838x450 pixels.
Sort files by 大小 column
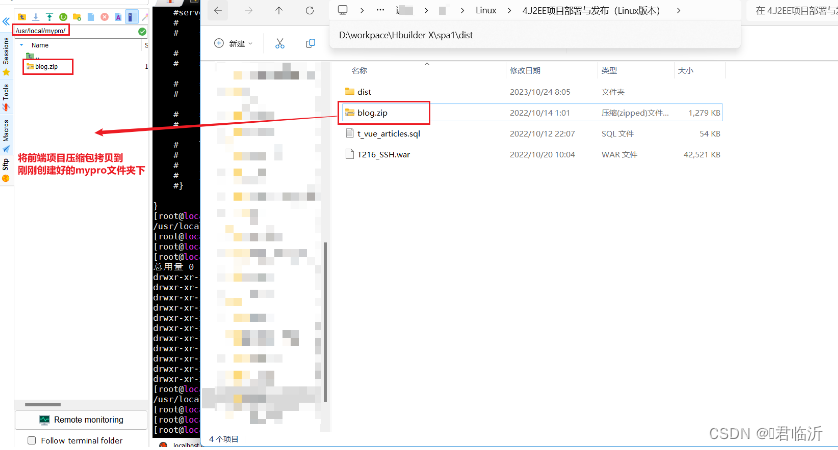(685, 71)
